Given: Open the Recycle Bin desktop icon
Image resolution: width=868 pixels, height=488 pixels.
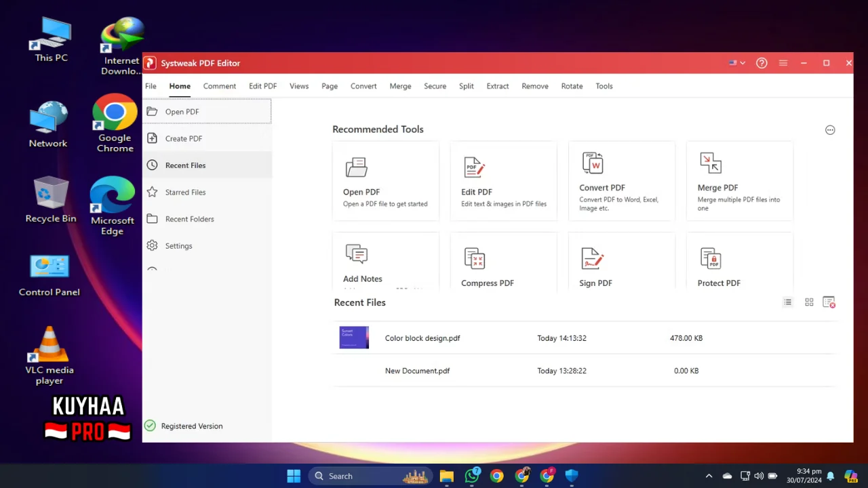Looking at the screenshot, I should point(51,199).
